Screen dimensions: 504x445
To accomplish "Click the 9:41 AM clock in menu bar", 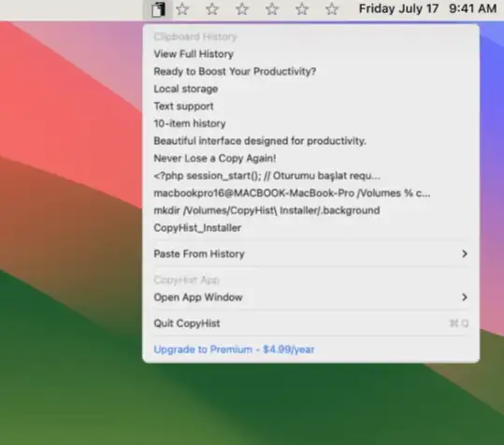I will 472,8.
